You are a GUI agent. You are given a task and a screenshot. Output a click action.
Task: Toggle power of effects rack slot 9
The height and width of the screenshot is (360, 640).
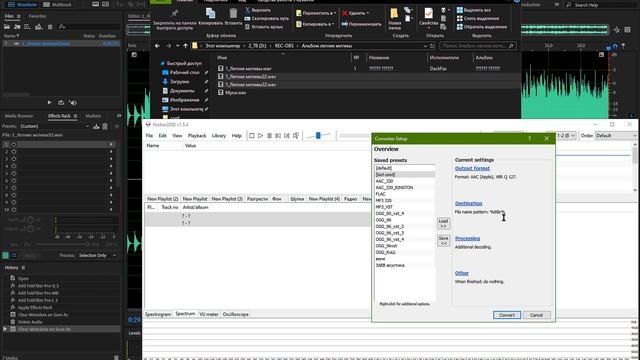tap(14, 202)
